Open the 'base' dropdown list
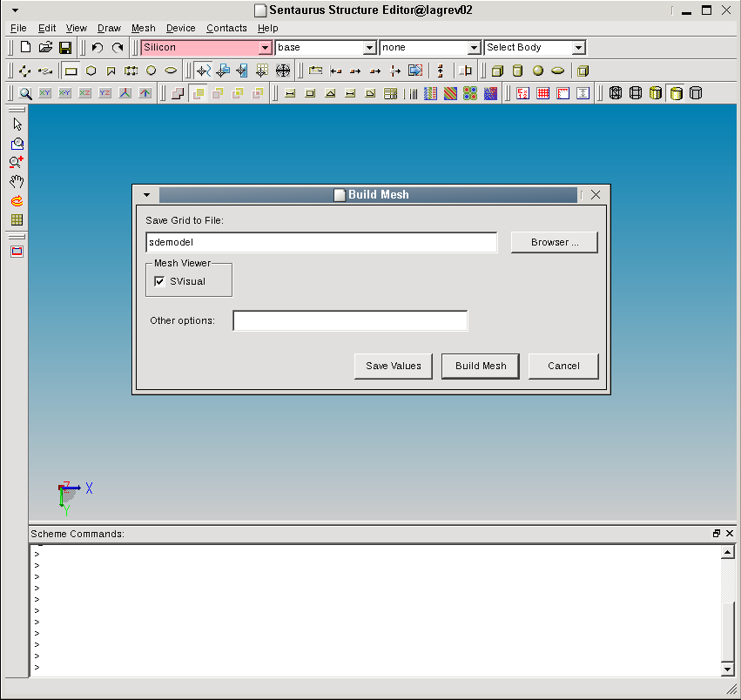741x700 pixels. 369,48
